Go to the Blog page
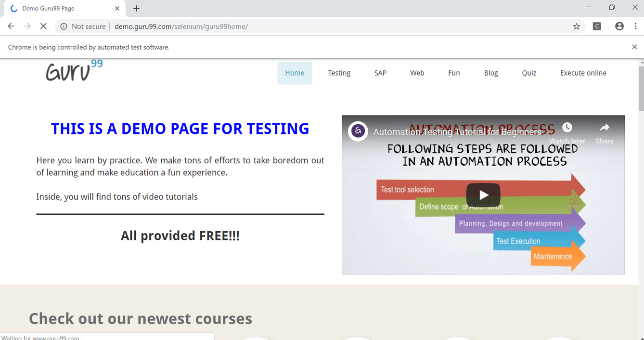This screenshot has width=644, height=340. tap(490, 73)
